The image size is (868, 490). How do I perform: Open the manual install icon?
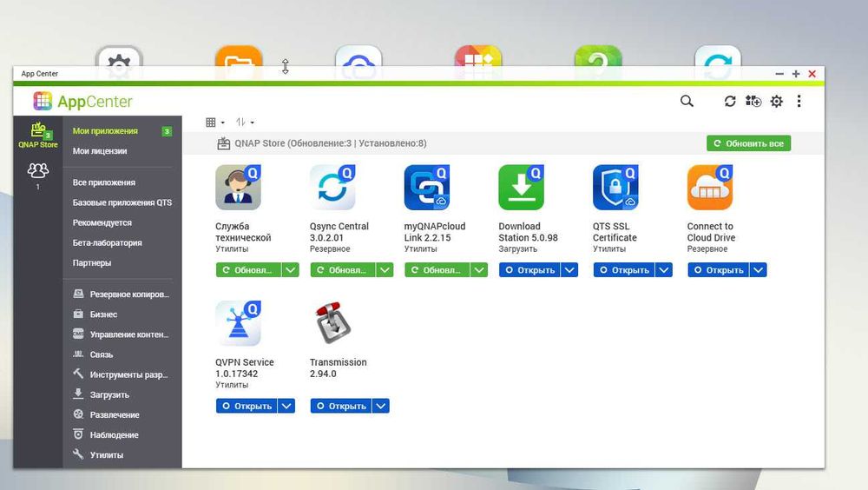pyautogui.click(x=753, y=101)
